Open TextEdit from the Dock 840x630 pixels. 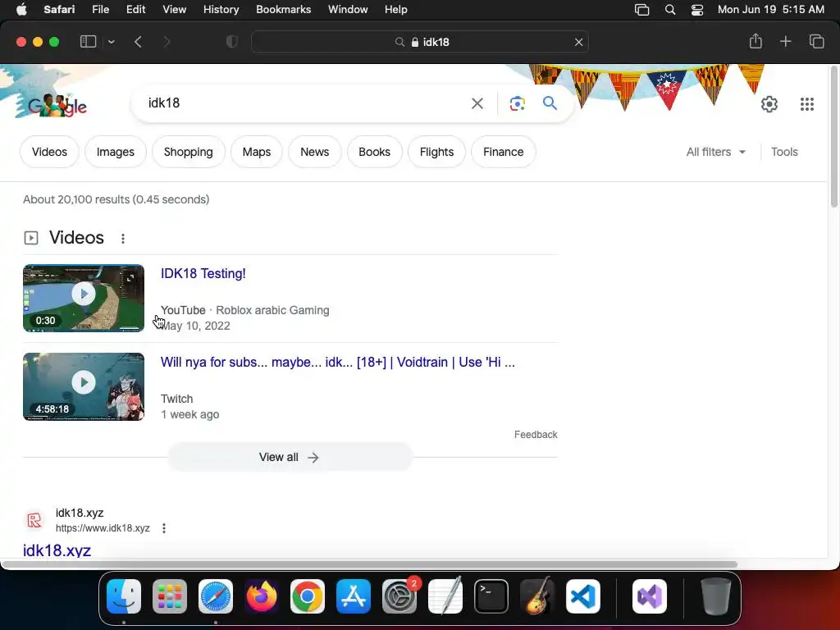[x=445, y=596]
